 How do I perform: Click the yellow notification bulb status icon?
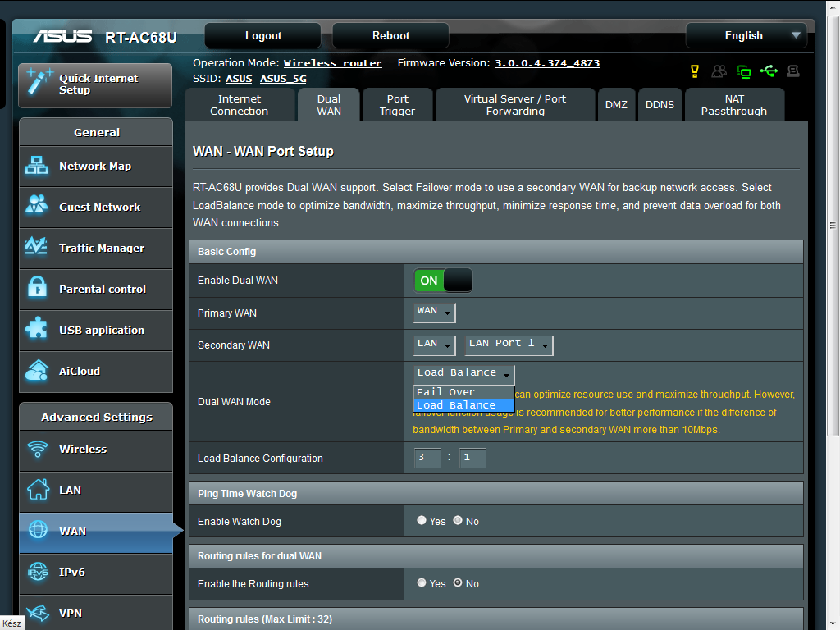(695, 71)
